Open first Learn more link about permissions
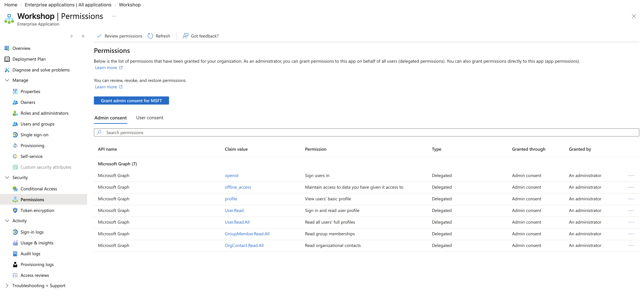This screenshot has height=302, width=644. (109, 68)
